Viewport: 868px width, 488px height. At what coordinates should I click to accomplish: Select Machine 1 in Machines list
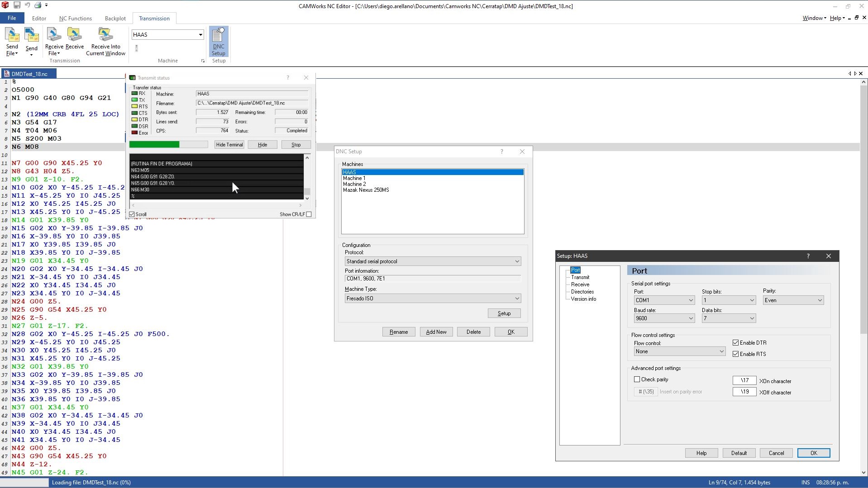coord(354,178)
